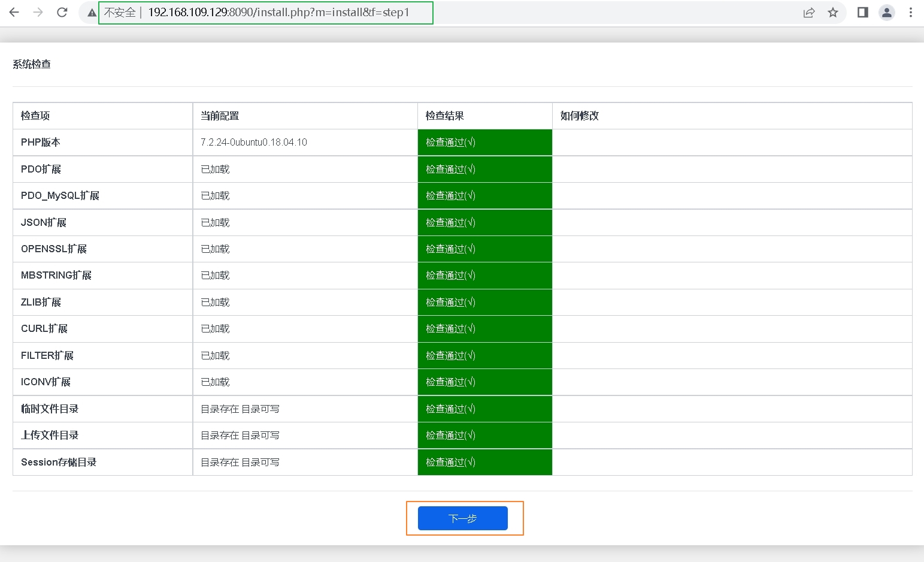Viewport: 924px width, 562px height.
Task: Open the user profile avatar
Action: 887,13
